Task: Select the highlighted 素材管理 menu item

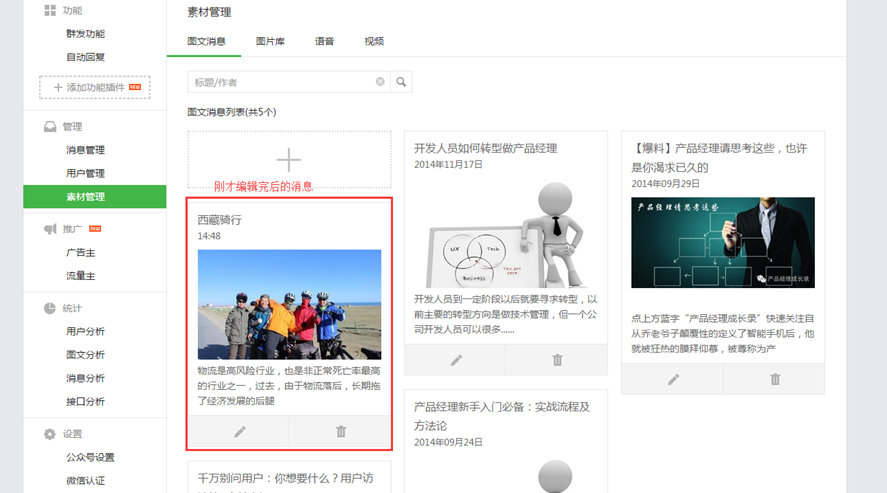Action: pyautogui.click(x=94, y=197)
